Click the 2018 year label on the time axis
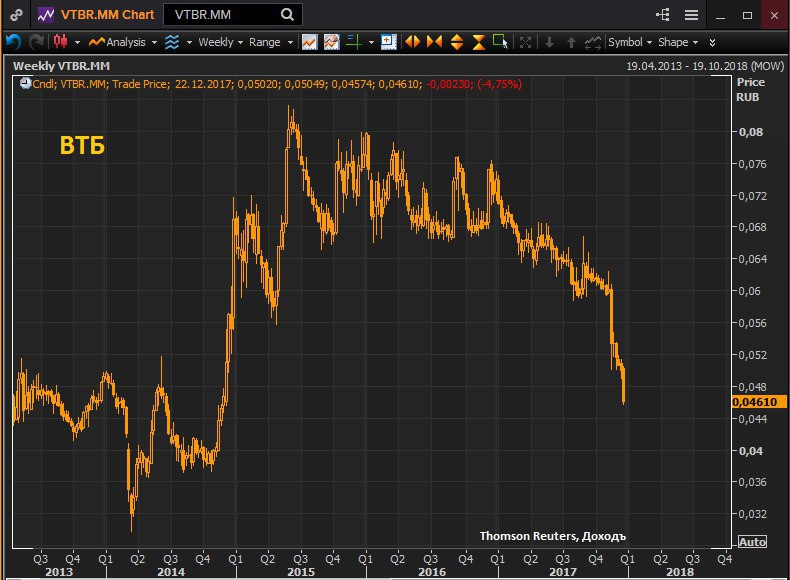790x580 pixels. click(680, 572)
